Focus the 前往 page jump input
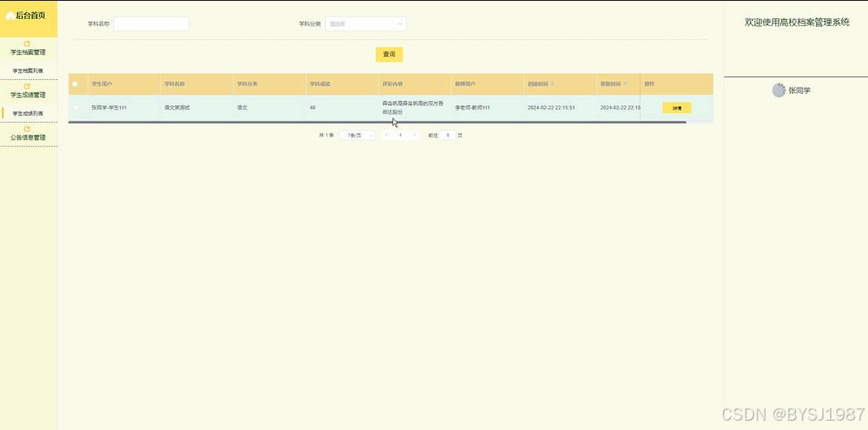 point(447,135)
